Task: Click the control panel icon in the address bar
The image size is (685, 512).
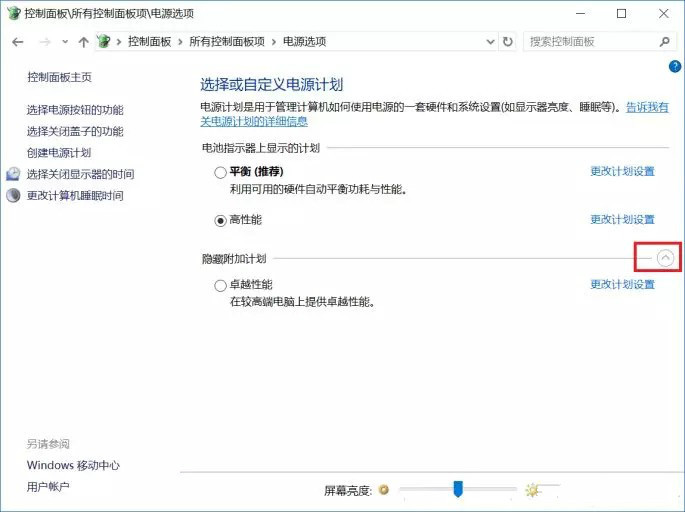Action: tap(104, 42)
